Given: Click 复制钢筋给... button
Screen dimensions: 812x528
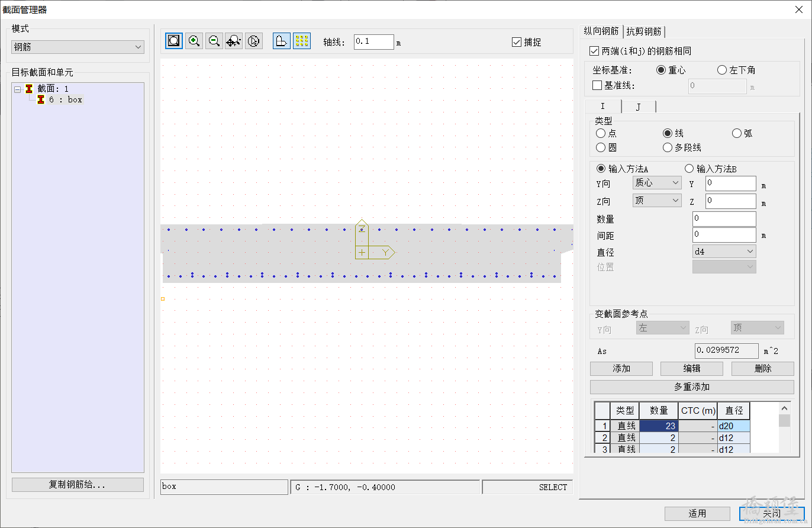Looking at the screenshot, I should pyautogui.click(x=78, y=485).
